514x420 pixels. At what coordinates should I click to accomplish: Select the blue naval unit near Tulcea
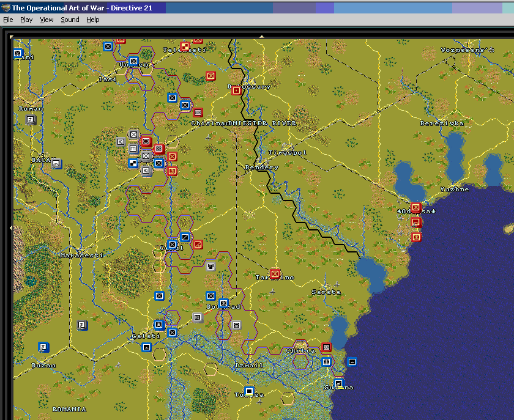pos(250,391)
